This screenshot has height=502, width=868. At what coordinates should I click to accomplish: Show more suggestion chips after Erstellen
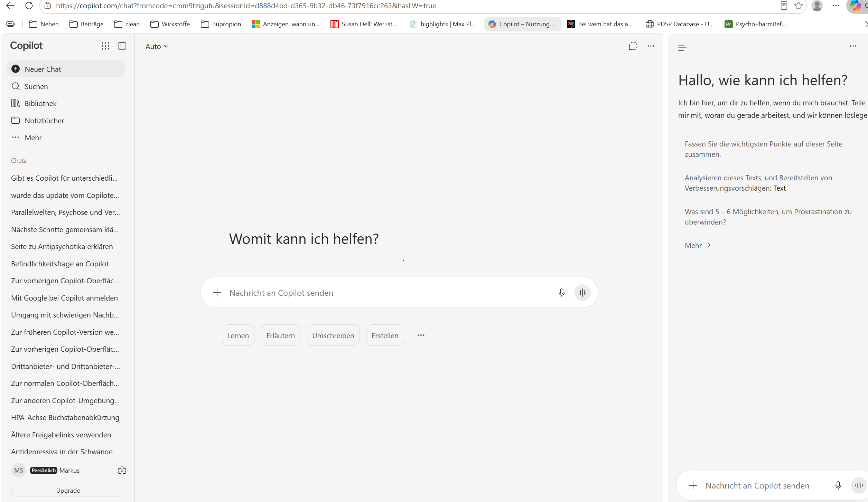pyautogui.click(x=421, y=335)
